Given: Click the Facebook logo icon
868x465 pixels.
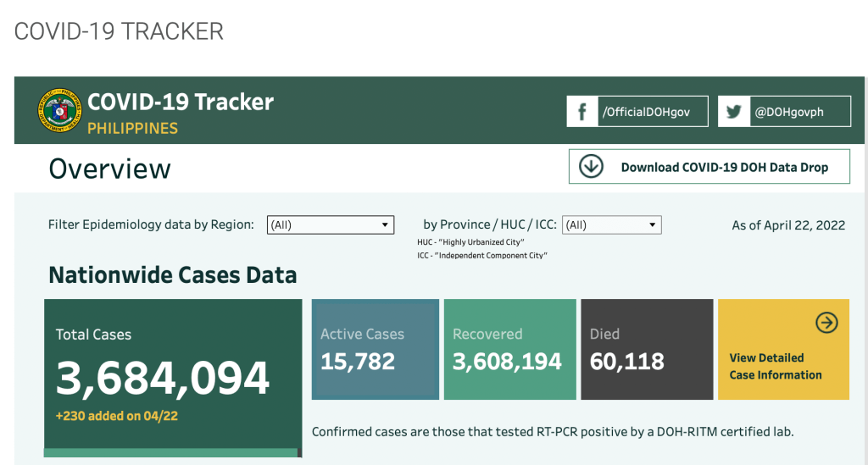Looking at the screenshot, I should [x=582, y=112].
